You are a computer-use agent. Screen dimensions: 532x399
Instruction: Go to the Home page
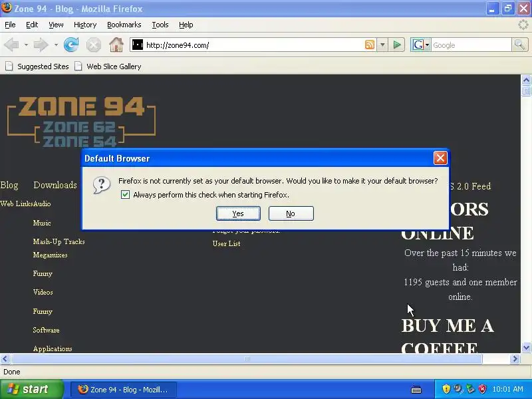click(x=116, y=45)
